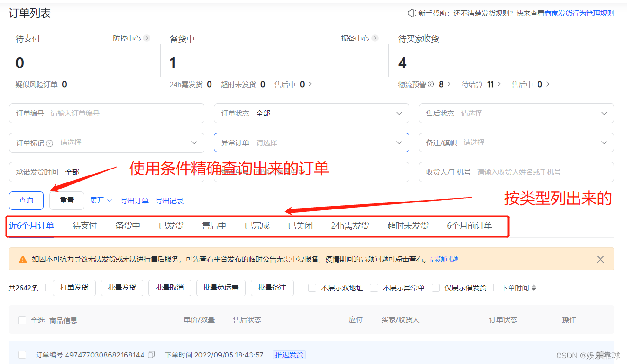Click the help icon beside 订单标记
Image resolution: width=627 pixels, height=364 pixels.
49,143
